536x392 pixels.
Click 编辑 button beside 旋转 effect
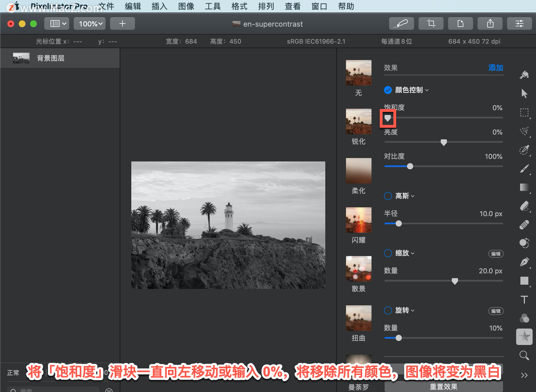click(496, 311)
